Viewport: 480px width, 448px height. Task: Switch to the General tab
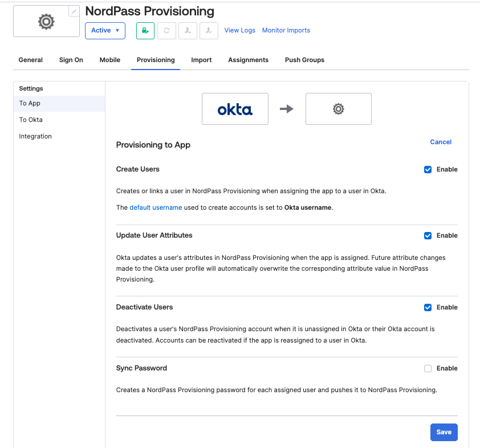click(31, 60)
